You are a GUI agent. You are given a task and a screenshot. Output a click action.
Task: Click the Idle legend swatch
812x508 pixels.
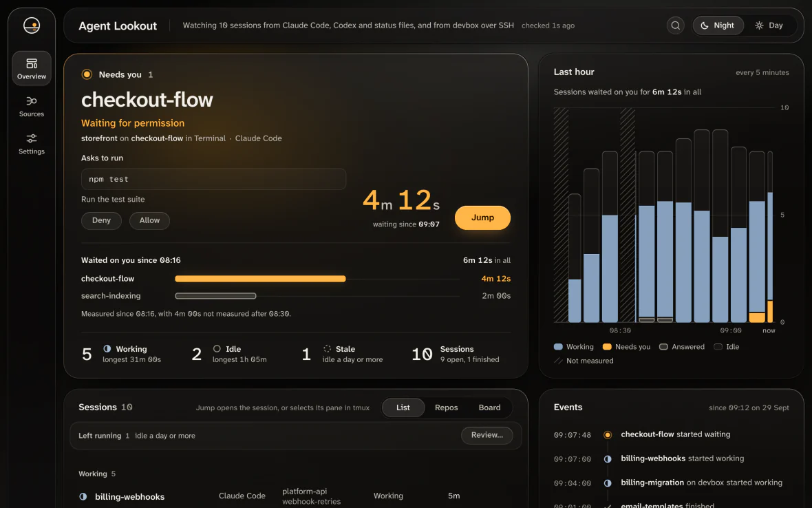click(718, 347)
